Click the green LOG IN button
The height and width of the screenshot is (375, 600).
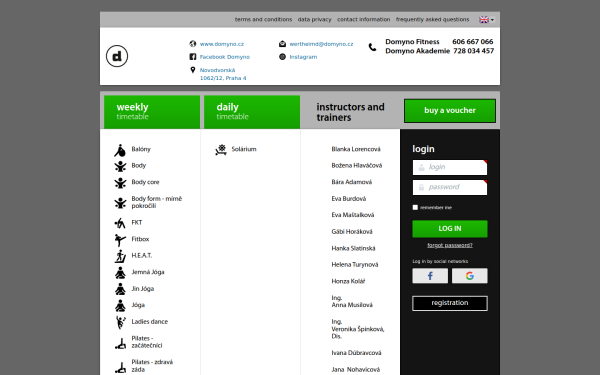(450, 228)
